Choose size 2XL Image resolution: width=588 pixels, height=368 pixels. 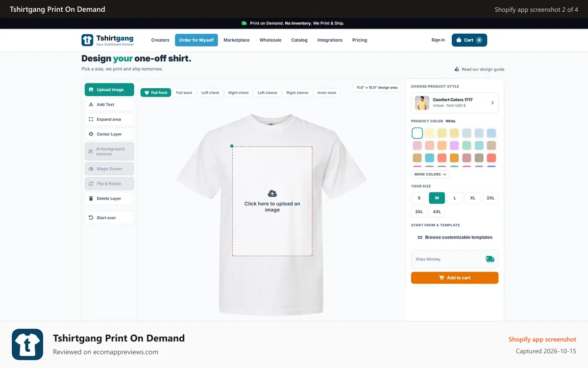(490, 198)
